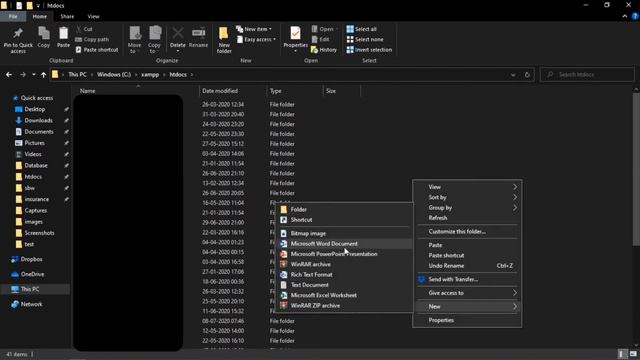Choose WinRAR ZIP archive
This screenshot has height=360, width=640.
coord(344,305)
